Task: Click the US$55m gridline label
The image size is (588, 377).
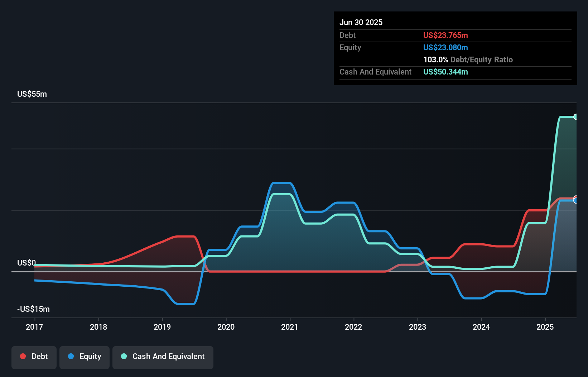Action: 32,94
